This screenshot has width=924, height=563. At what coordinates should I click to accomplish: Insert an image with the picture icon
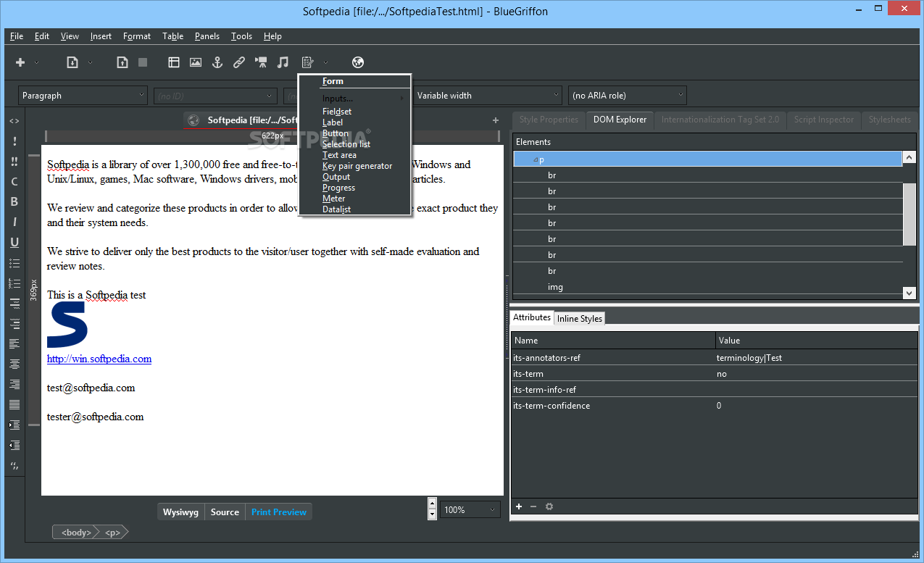point(196,62)
